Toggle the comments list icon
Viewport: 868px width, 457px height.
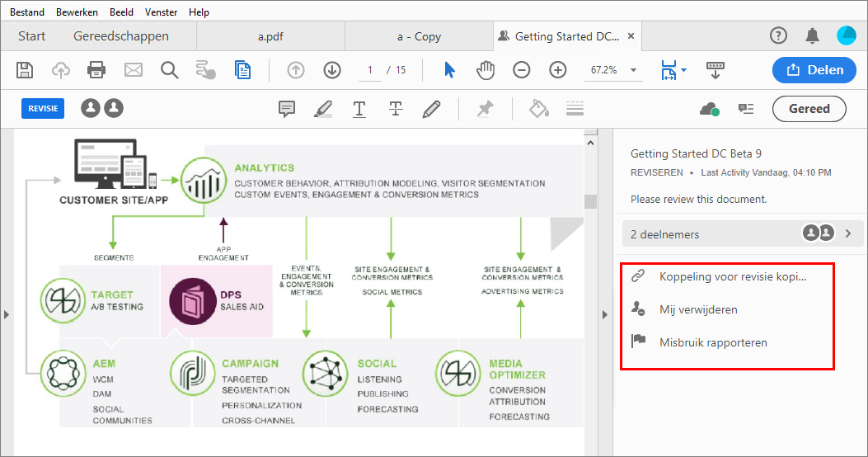click(x=746, y=109)
